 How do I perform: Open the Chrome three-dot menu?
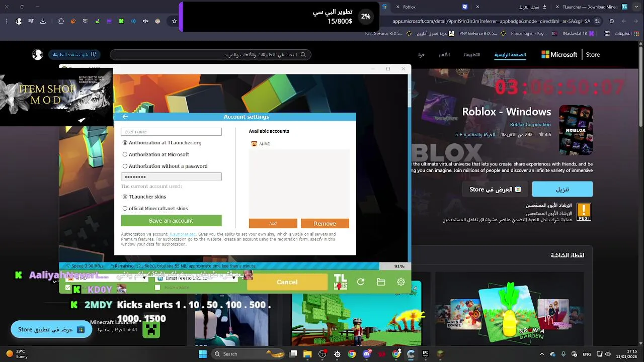coord(7,21)
